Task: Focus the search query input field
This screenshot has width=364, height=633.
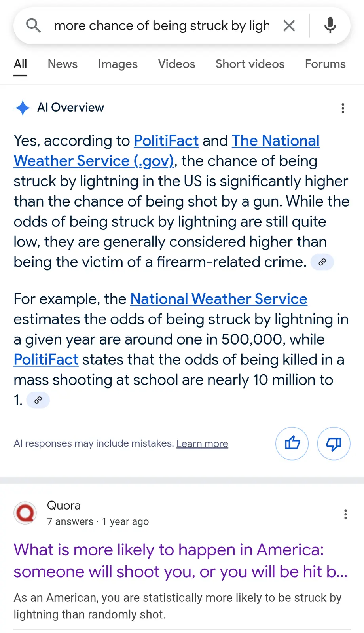Action: pyautogui.click(x=161, y=26)
